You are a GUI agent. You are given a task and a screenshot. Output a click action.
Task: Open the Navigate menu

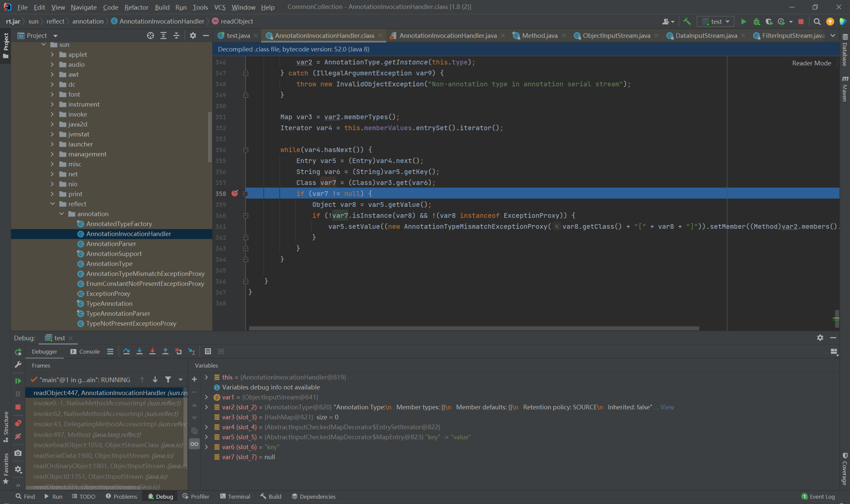(84, 7)
